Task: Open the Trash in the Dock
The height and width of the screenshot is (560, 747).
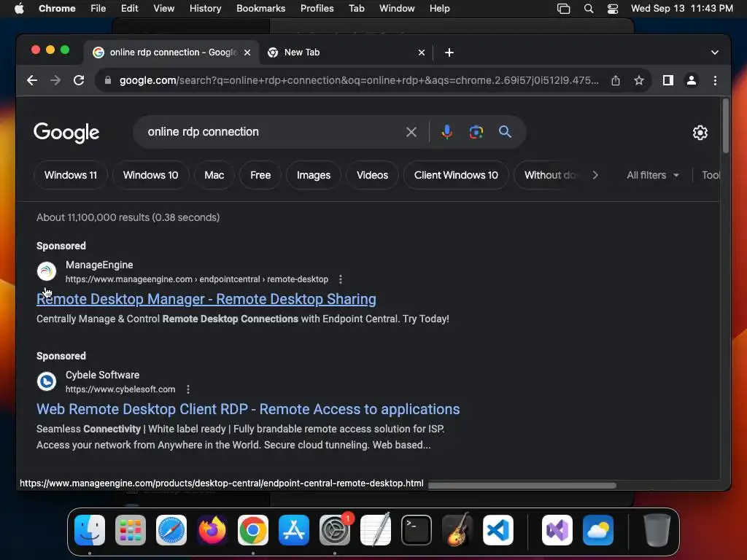Action: coord(657,530)
